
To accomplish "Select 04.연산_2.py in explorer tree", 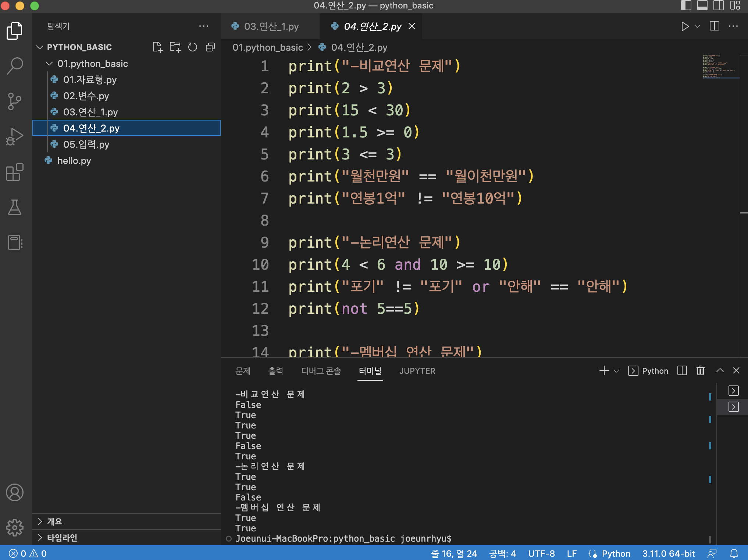I will pyautogui.click(x=127, y=128).
